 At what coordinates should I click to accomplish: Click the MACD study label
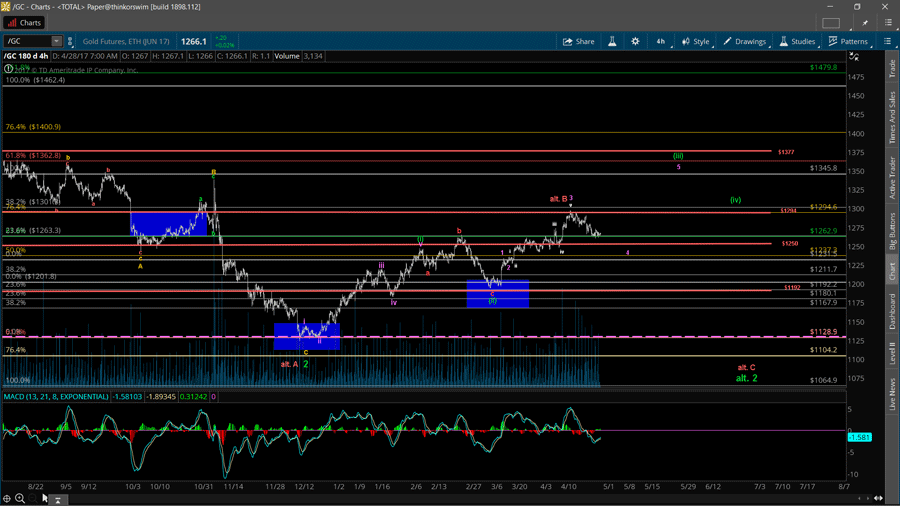pos(55,397)
